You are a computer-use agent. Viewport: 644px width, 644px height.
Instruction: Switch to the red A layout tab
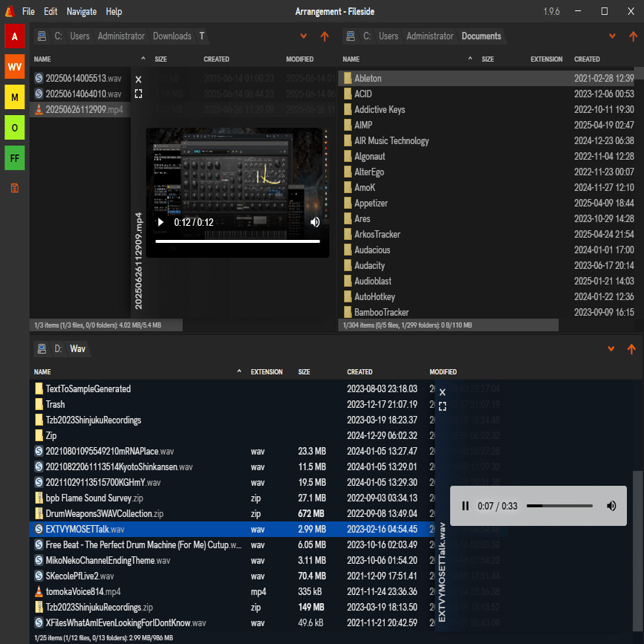coord(15,36)
